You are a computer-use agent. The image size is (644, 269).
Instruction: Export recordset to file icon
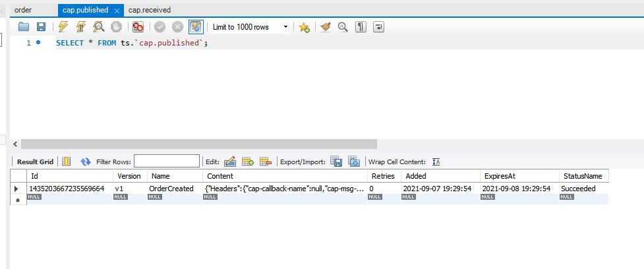[x=336, y=162]
